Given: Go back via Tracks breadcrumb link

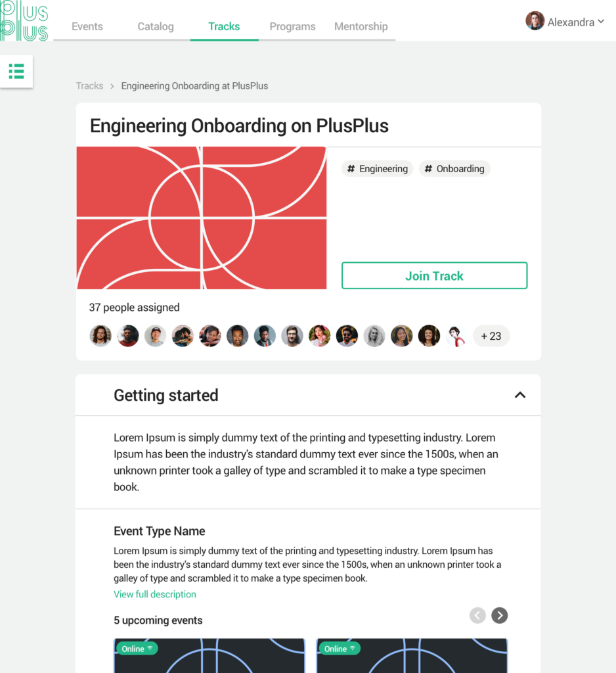Looking at the screenshot, I should pos(90,86).
